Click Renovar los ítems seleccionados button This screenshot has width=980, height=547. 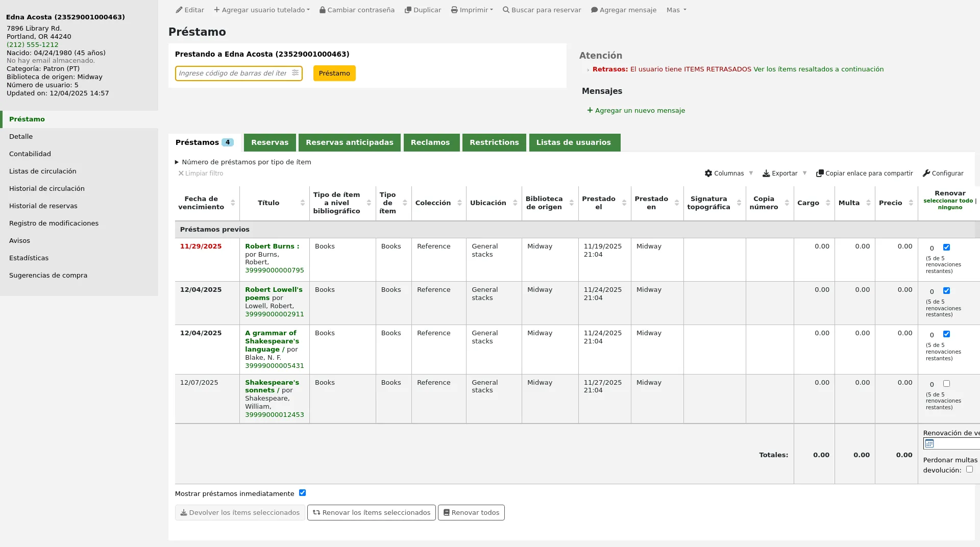click(372, 513)
